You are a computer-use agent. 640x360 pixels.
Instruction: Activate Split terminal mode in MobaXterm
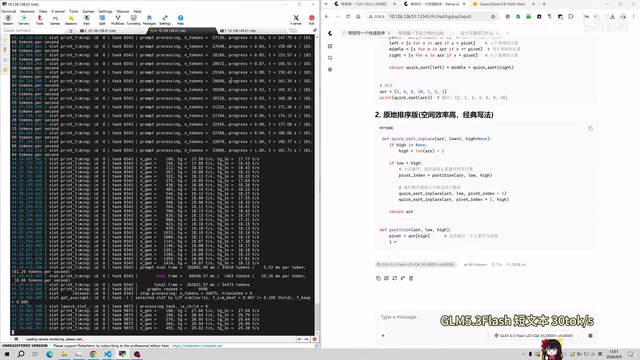pyautogui.click(x=102, y=20)
